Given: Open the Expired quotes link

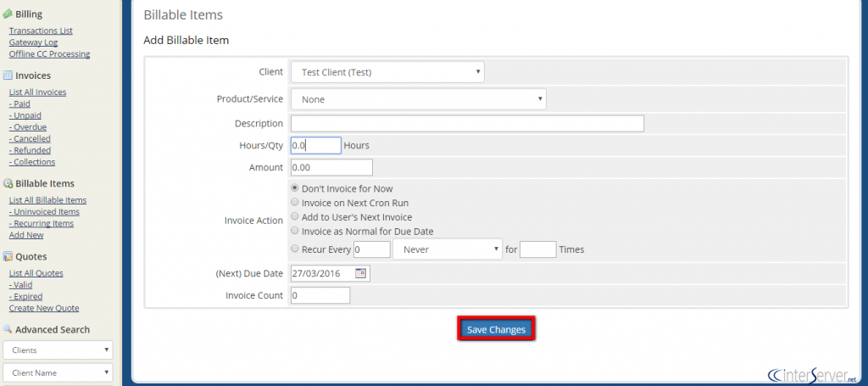Looking at the screenshot, I should pyautogui.click(x=25, y=296).
